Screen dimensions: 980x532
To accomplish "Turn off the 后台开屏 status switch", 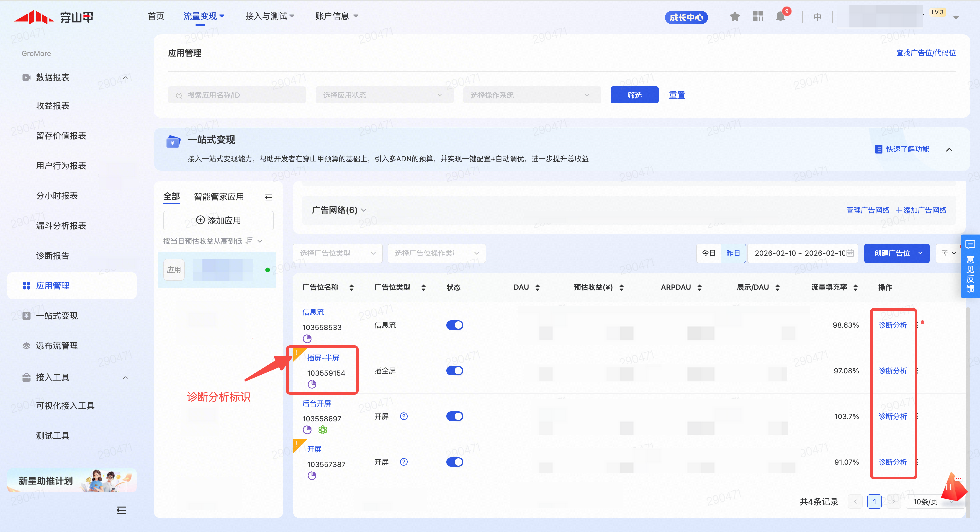I will point(454,416).
